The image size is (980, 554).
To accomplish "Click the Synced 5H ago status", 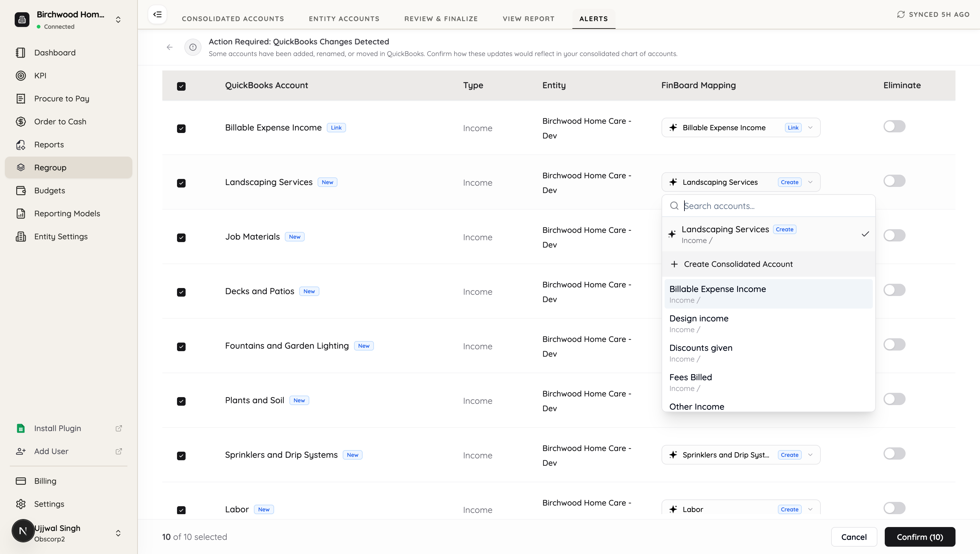I will tap(933, 14).
